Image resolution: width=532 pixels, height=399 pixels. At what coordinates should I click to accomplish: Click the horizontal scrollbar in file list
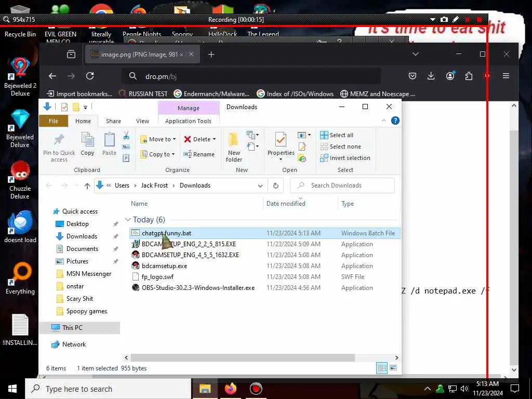[243, 357]
